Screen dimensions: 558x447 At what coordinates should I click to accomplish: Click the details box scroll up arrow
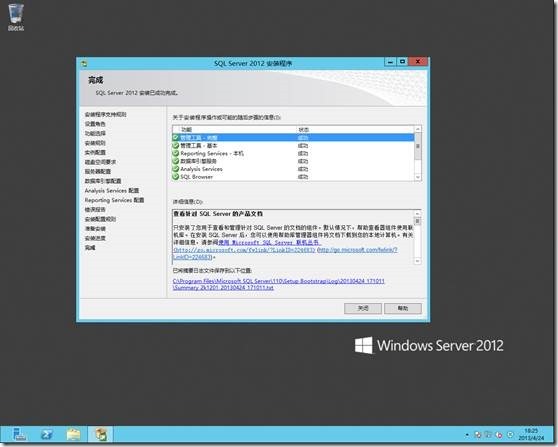coord(417,213)
